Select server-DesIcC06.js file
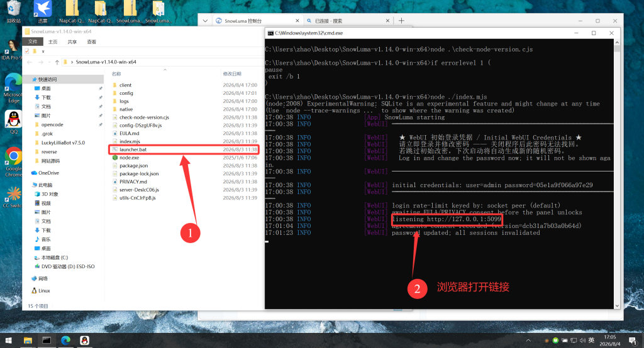This screenshot has height=348, width=644. click(x=139, y=190)
